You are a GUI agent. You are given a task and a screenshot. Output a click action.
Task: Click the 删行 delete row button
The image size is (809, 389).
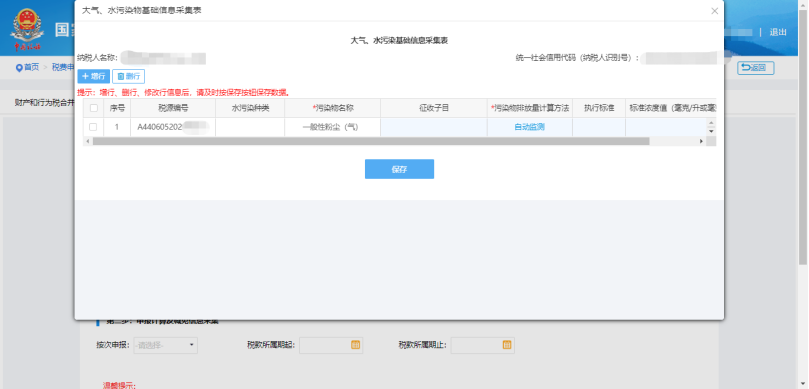coord(128,76)
